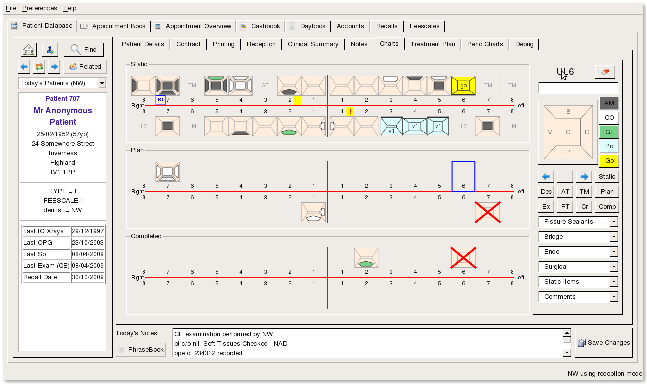Go to previous patient with the left blue arrow

(24, 66)
